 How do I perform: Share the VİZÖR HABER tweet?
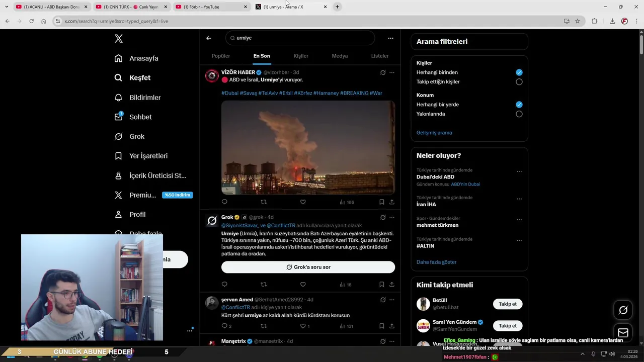[x=392, y=202]
